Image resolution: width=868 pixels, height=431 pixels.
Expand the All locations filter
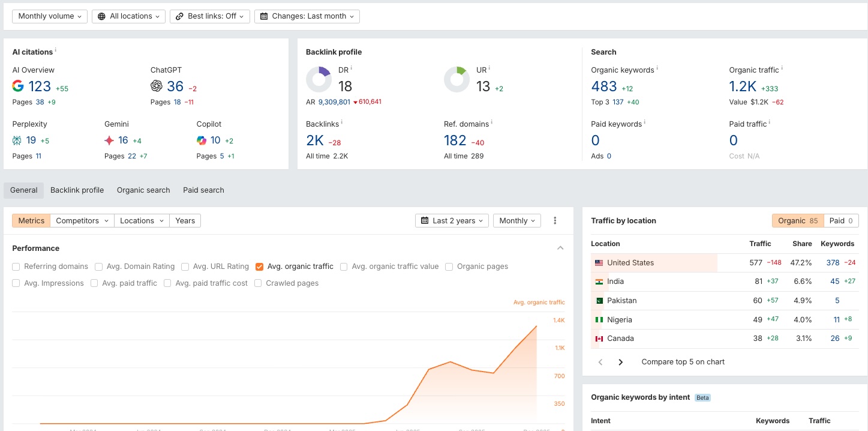click(129, 16)
